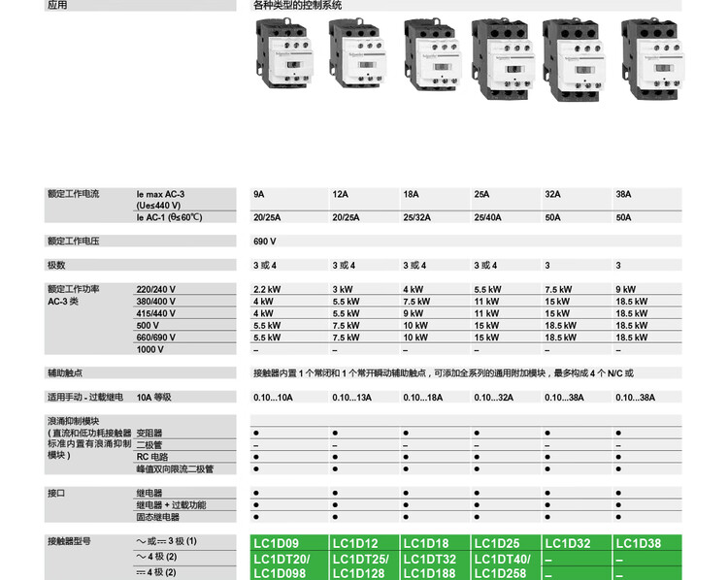Click the 极数 heading
Screen dimensions: 728x580
click(56, 265)
